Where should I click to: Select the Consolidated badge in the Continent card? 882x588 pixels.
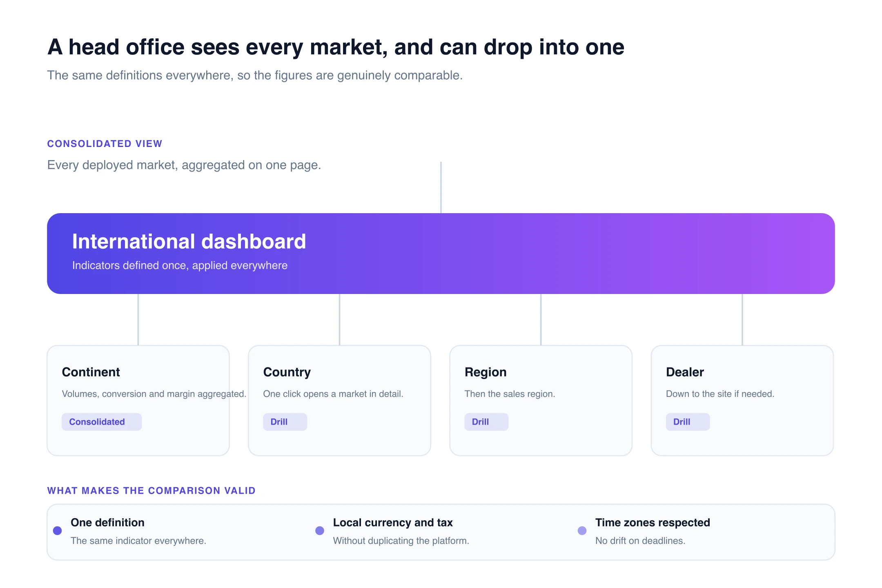[102, 422]
